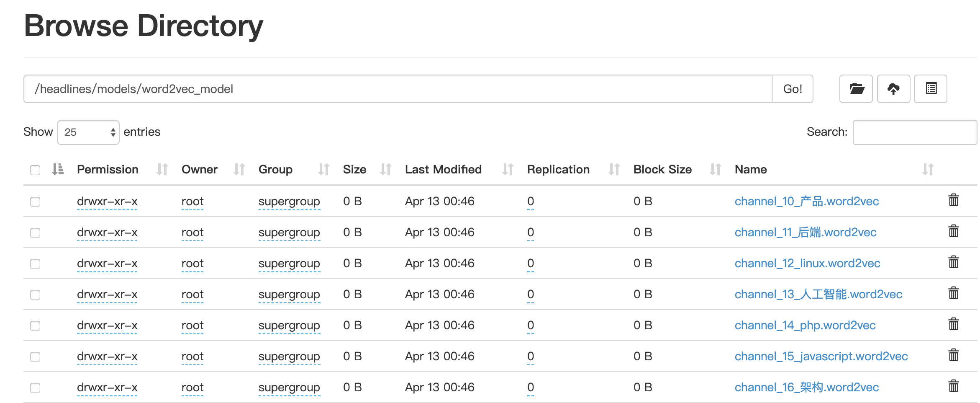Delete channel_12_linux.word2vec with trash icon
The image size is (980, 403).
tap(954, 262)
